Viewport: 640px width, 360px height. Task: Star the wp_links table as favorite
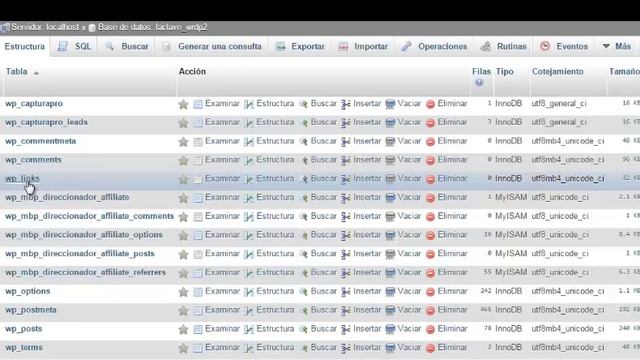[x=183, y=179]
